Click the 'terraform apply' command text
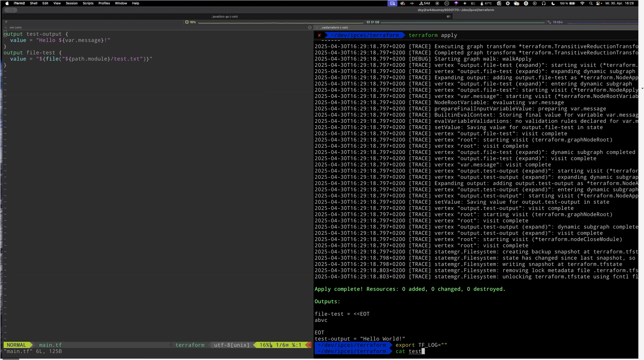The height and width of the screenshot is (360, 644). (433, 35)
